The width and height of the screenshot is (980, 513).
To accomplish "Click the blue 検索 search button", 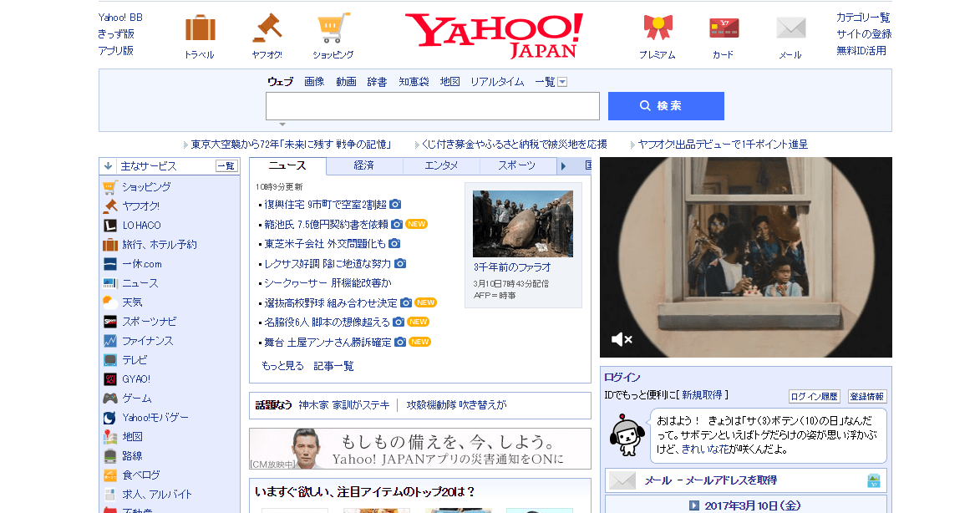I will coord(666,106).
